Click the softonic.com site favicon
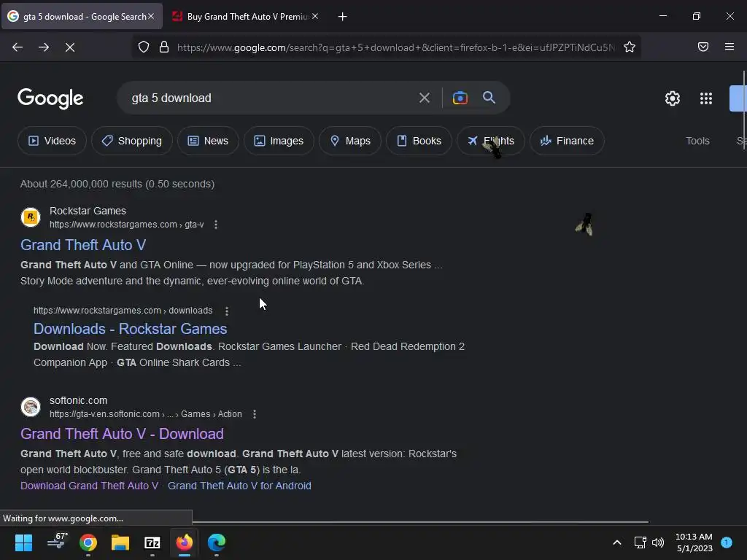 pyautogui.click(x=31, y=407)
